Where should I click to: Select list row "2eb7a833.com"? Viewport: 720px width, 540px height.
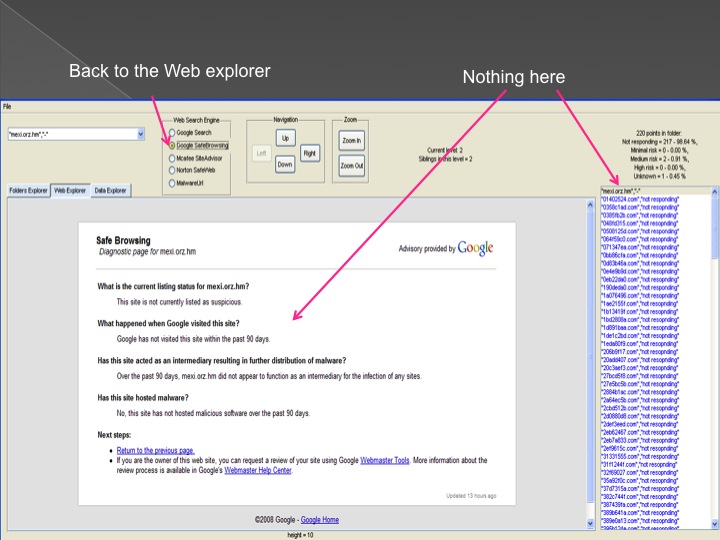point(656,440)
